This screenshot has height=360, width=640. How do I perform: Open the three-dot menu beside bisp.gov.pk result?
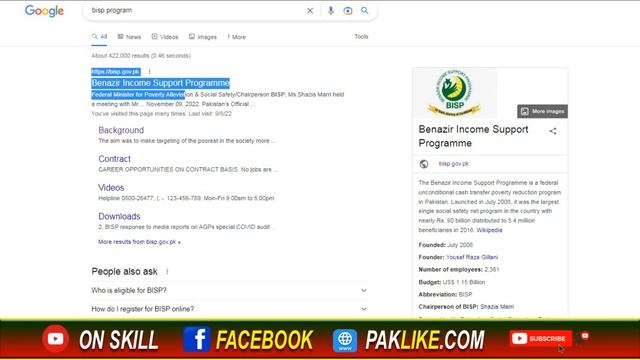click(x=149, y=71)
